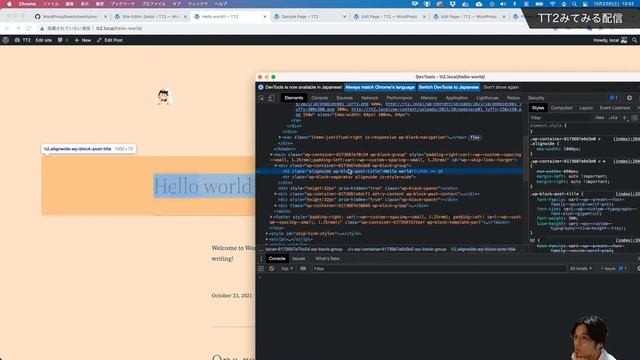Select h2.alignwide.wp-block-post-title breadcrumb
The image size is (640, 360).
pos(483,249)
